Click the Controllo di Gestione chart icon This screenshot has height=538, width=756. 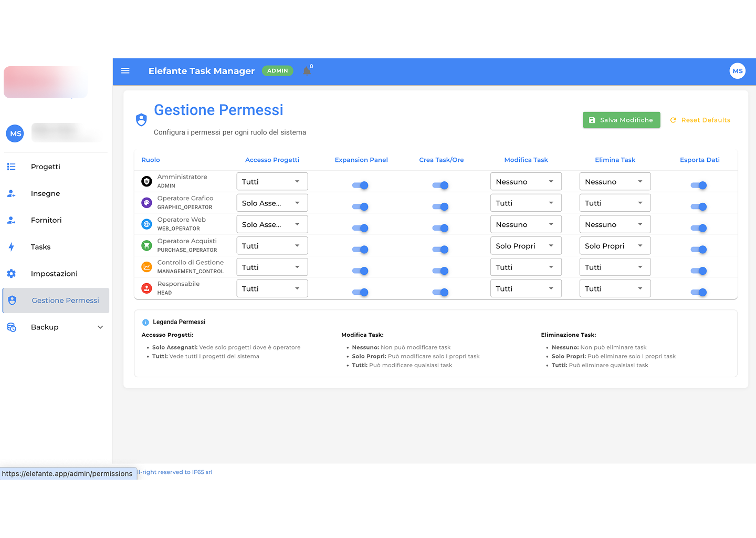click(x=147, y=267)
